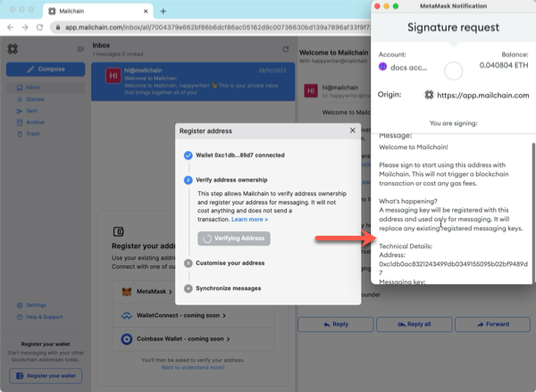Viewport: 536px width, 392px height.
Task: Click the Forward button
Action: (x=492, y=324)
